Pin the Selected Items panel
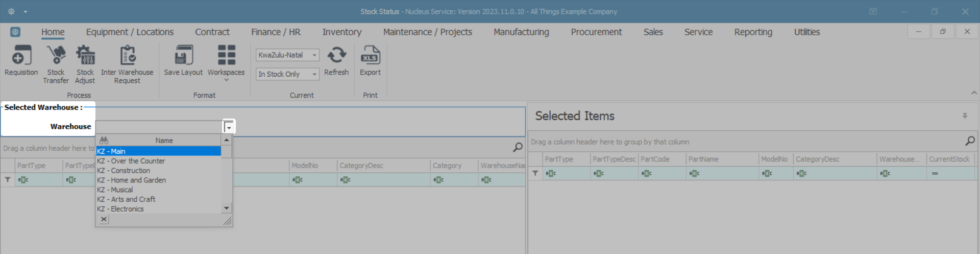 965,116
